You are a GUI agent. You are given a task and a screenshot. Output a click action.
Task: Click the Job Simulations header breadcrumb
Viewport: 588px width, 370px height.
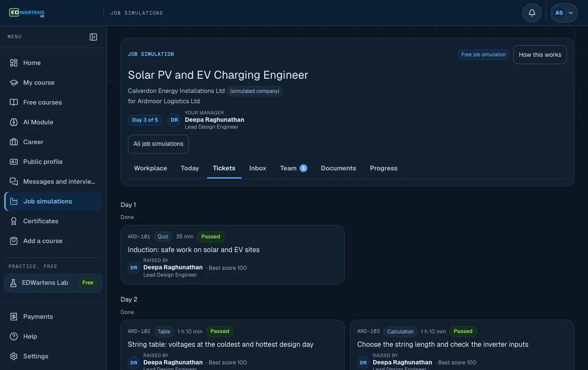point(137,13)
